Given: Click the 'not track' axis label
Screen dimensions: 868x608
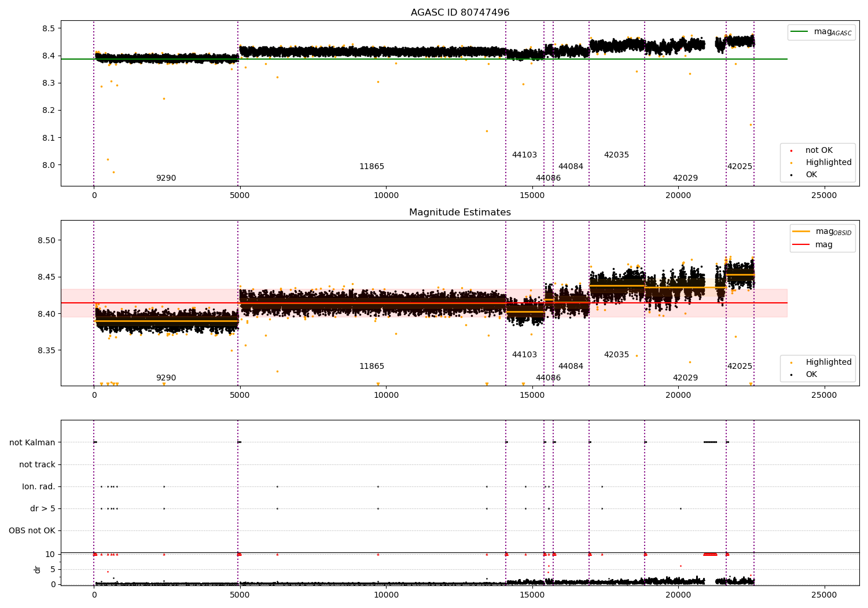Looking at the screenshot, I should click(37, 465).
